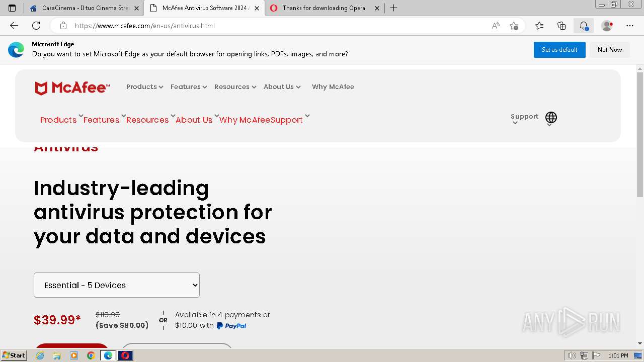The height and width of the screenshot is (362, 644).
Task: Open the Edge profile avatar
Action: coord(607,26)
